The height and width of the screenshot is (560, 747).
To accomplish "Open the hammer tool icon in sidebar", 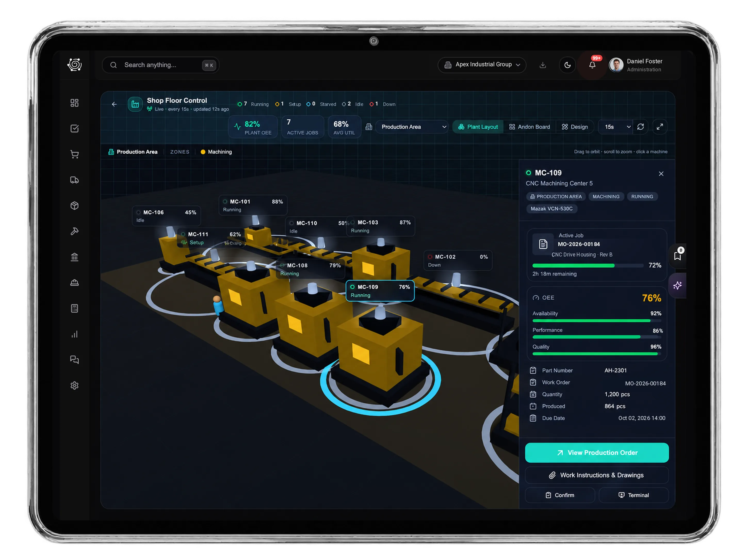I will [x=74, y=231].
